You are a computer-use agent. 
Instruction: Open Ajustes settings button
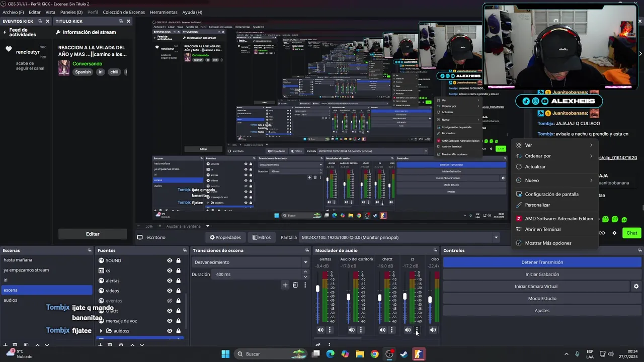[542, 311]
